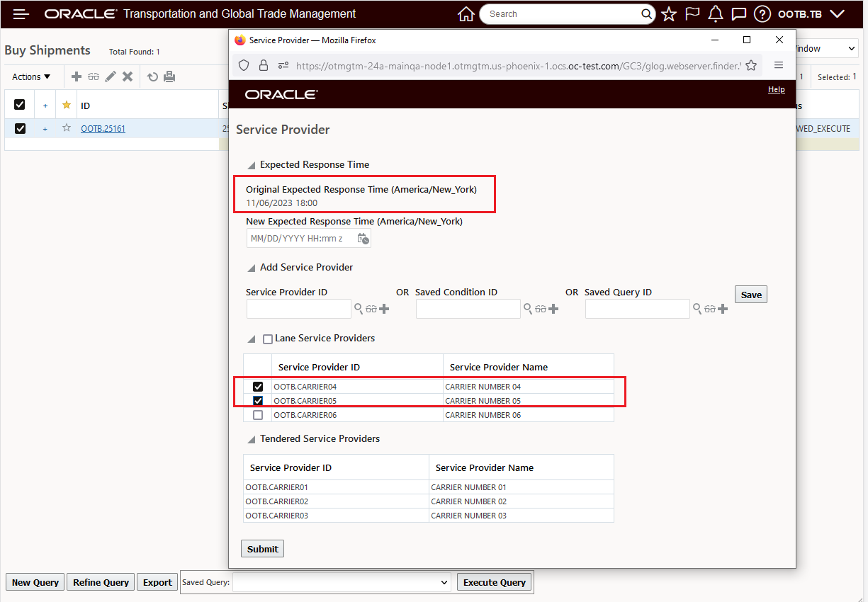The height and width of the screenshot is (602, 868).
Task: Open the header help question mark
Action: point(762,14)
